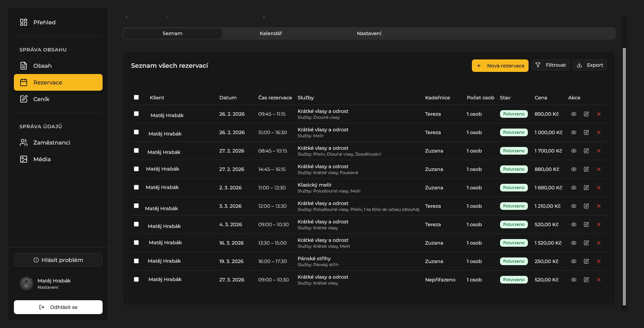Edit the 27. 2. 2026 08:45 reservation
644x328 pixels.
point(586,151)
